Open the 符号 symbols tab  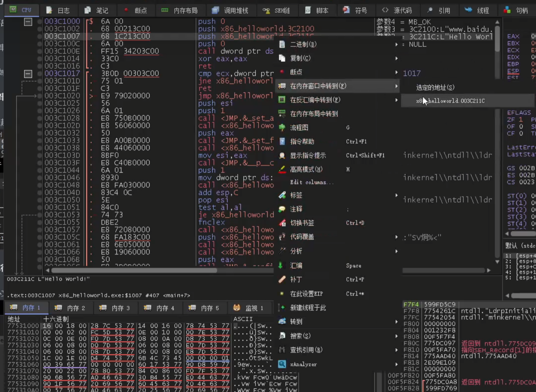(x=355, y=10)
